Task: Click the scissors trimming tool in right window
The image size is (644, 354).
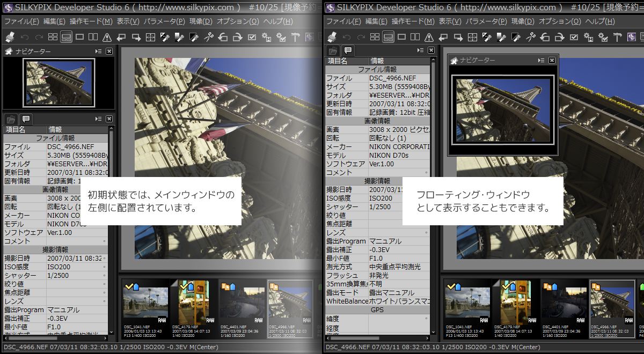Action: [531, 37]
